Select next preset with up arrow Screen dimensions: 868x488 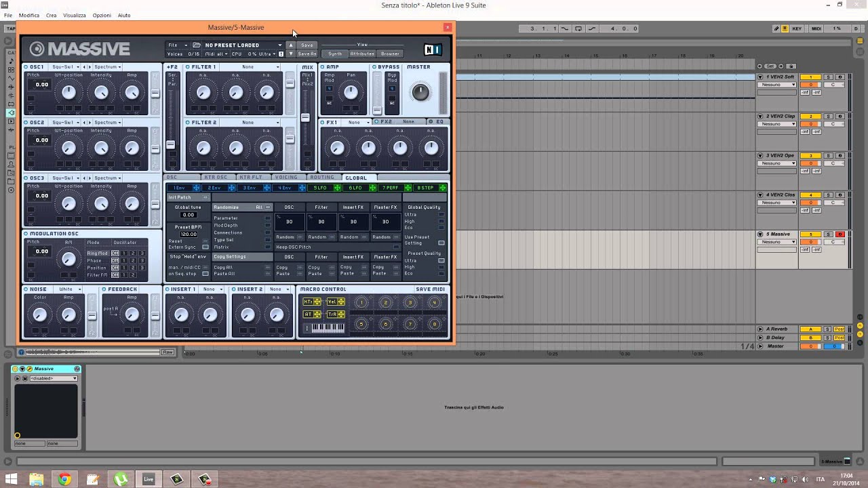point(291,45)
